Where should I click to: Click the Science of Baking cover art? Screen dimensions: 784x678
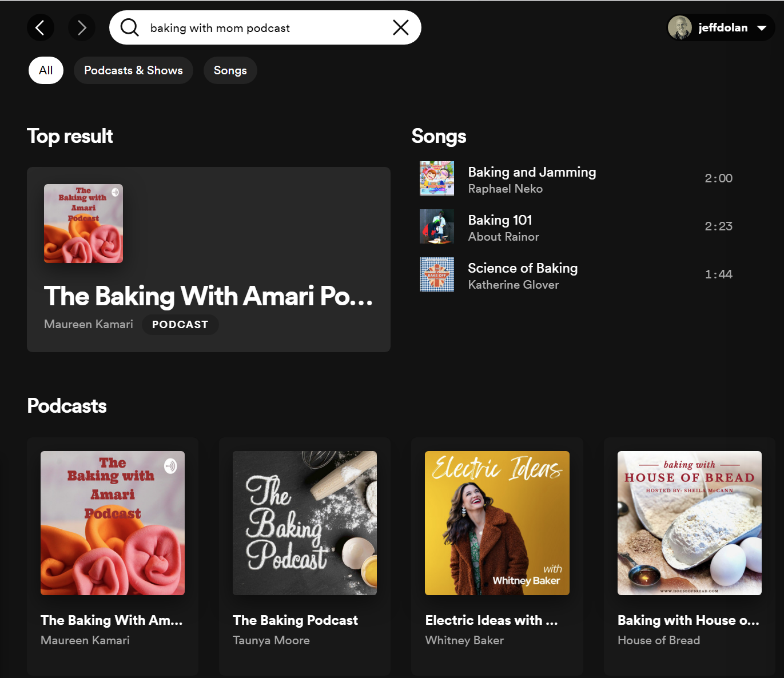click(437, 274)
